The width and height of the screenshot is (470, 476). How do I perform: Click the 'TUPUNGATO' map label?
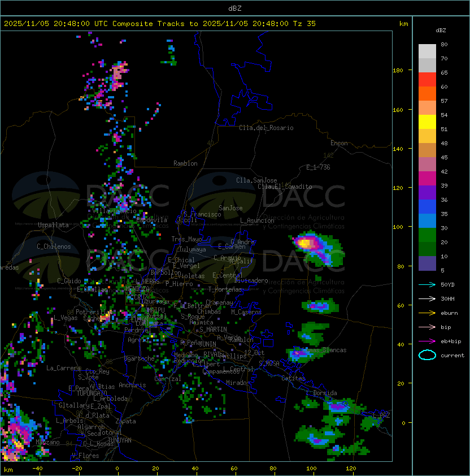click(x=92, y=393)
